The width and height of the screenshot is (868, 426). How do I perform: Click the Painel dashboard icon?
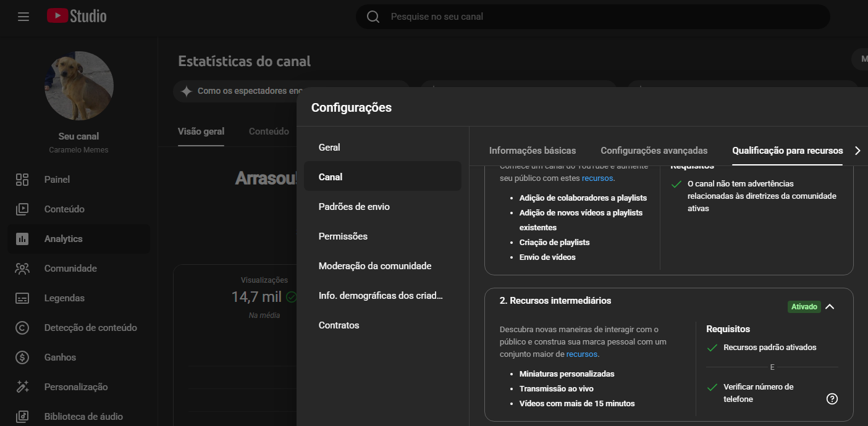pyautogui.click(x=22, y=180)
